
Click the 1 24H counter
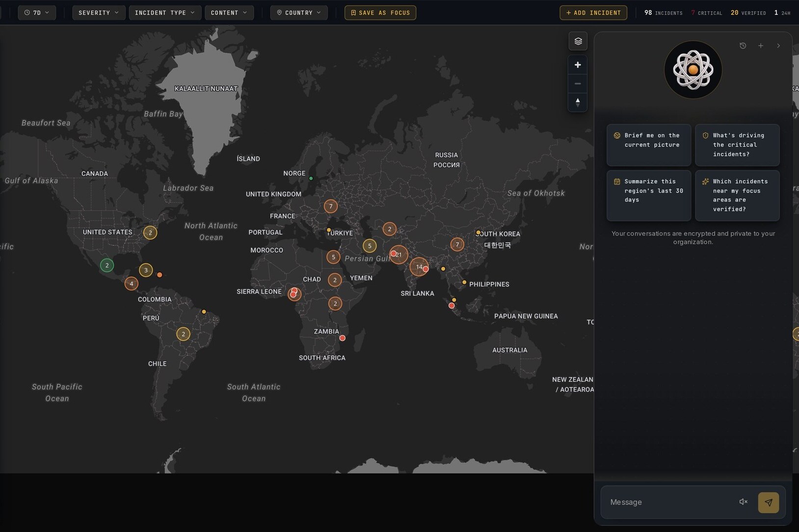point(782,13)
